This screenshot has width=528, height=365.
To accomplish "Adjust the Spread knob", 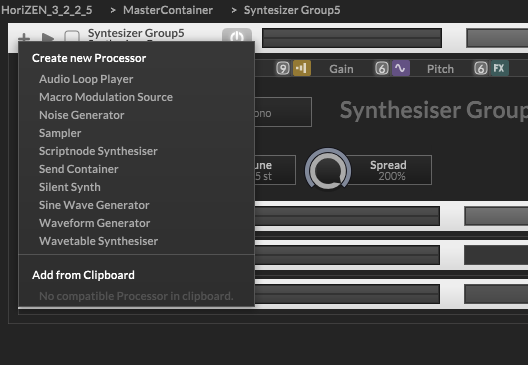I will [328, 169].
